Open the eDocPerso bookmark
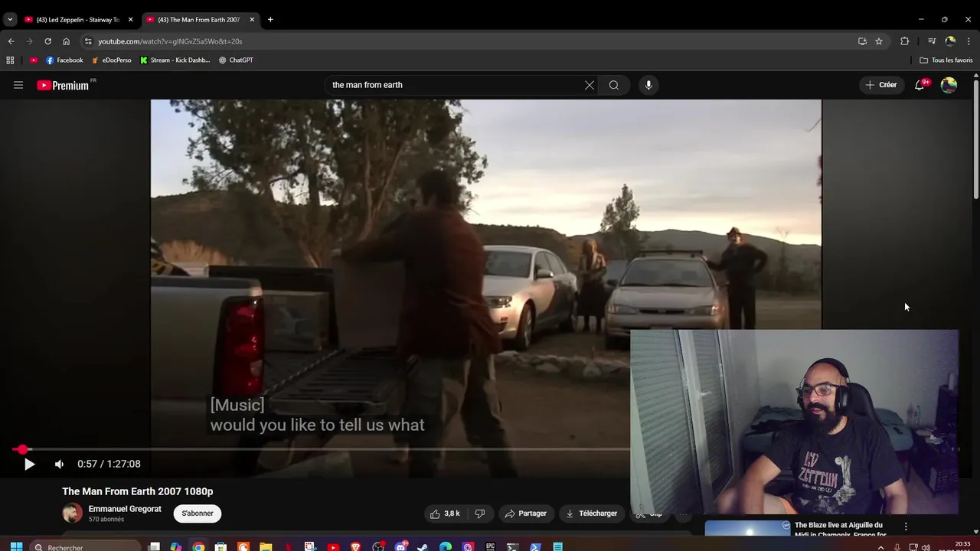980x551 pixels. pos(112,60)
